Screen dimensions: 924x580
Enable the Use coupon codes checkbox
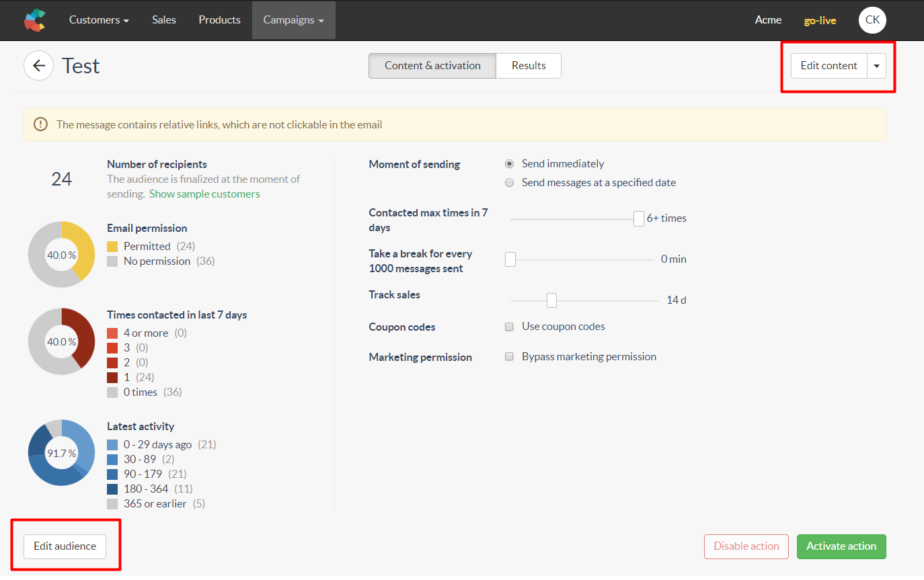point(509,327)
